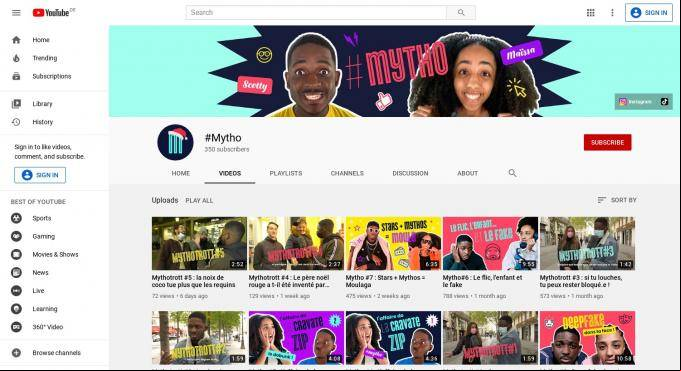Click the Sports icon in sidebar
This screenshot has height=371, width=681.
pos(16,218)
